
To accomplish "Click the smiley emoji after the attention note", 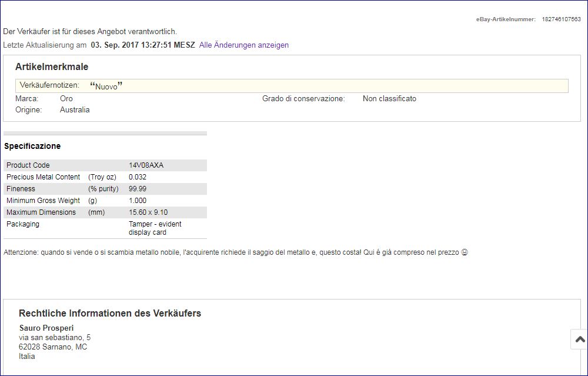I will click(464, 253).
